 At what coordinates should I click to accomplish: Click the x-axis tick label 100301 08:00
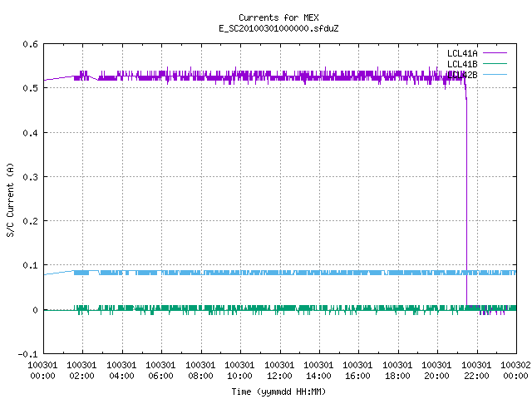coord(200,371)
